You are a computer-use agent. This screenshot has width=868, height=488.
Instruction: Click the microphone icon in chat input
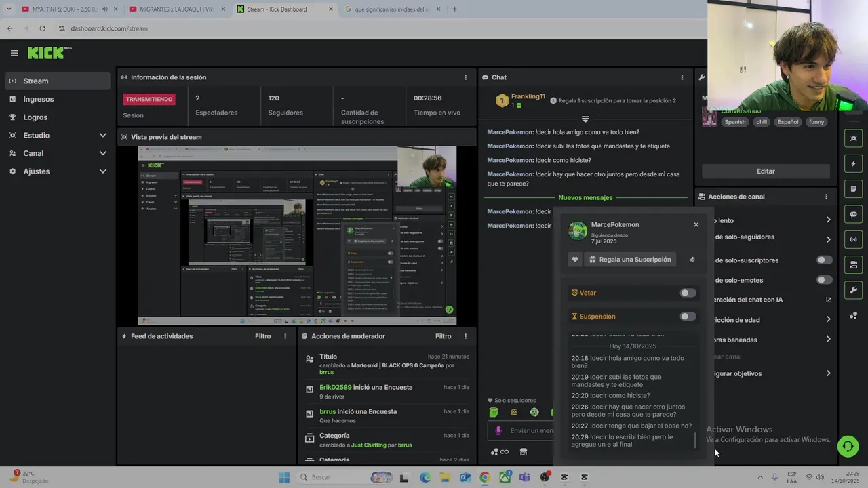pyautogui.click(x=498, y=430)
